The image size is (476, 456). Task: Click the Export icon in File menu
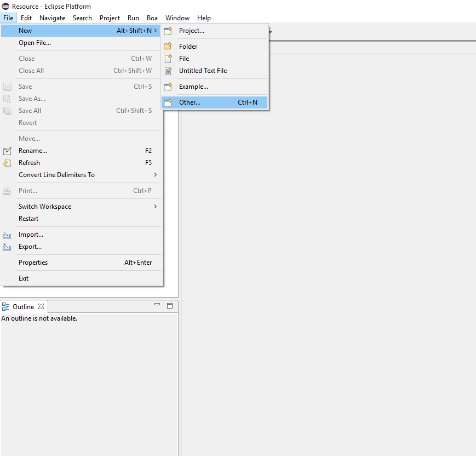[7, 247]
